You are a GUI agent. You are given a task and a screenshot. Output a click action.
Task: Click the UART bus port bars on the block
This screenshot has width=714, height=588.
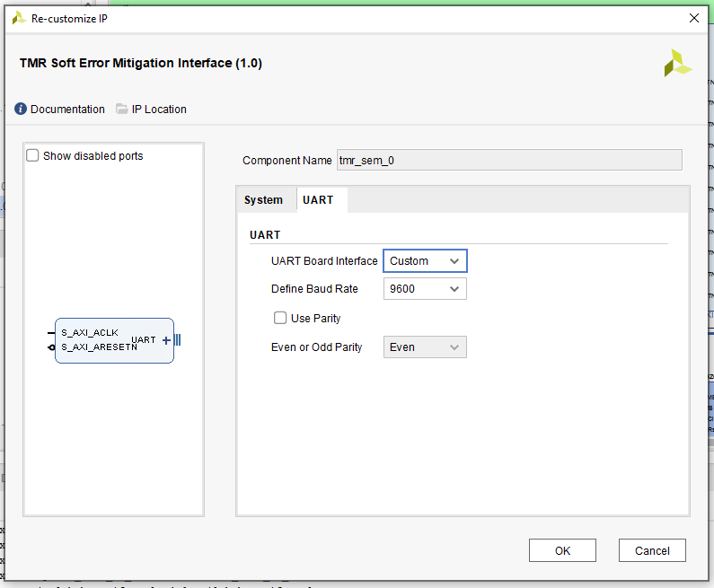pyautogui.click(x=178, y=340)
